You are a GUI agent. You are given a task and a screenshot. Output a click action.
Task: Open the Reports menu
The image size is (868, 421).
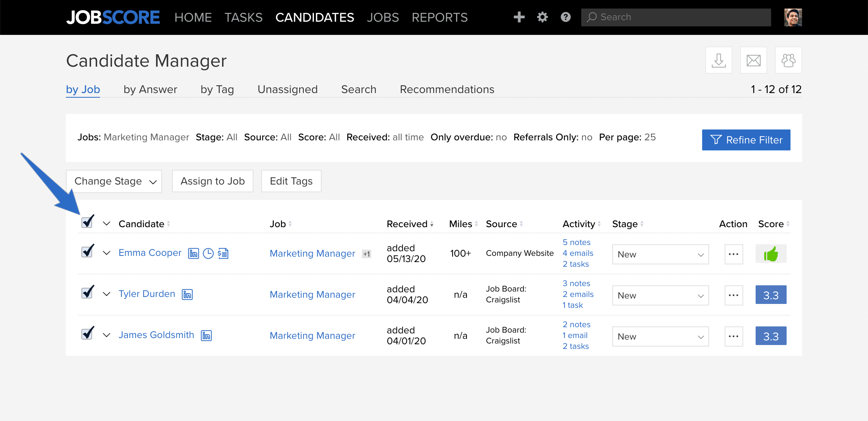(439, 17)
